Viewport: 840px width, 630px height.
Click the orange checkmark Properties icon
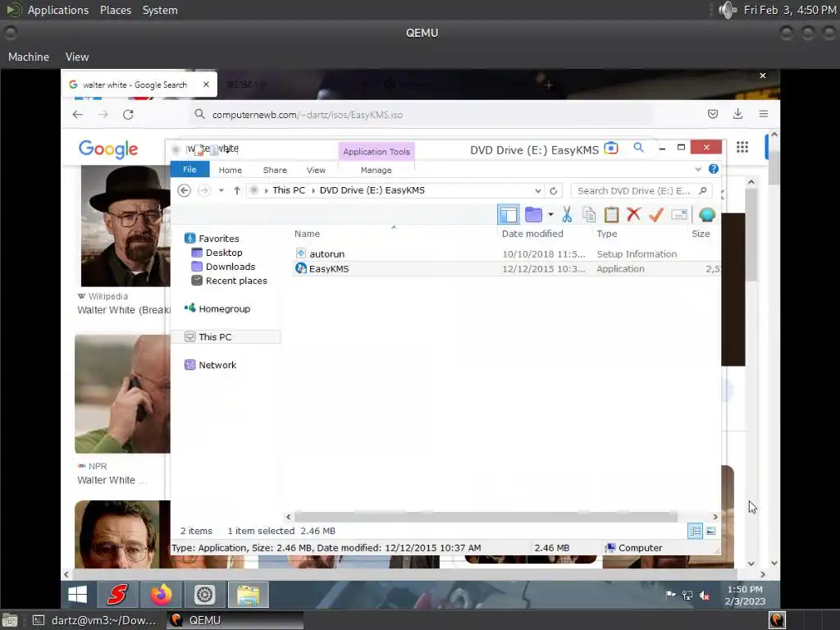(x=655, y=215)
